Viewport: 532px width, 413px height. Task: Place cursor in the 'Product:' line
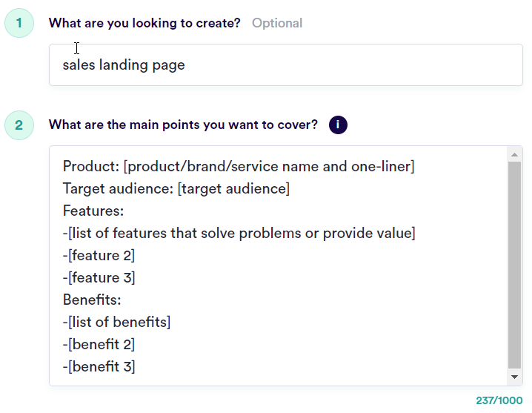tap(239, 166)
